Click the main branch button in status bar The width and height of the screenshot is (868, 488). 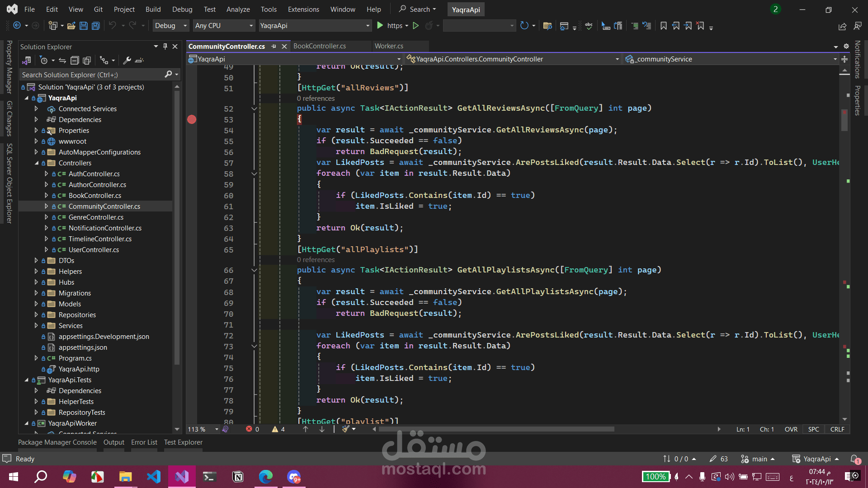[x=758, y=459]
